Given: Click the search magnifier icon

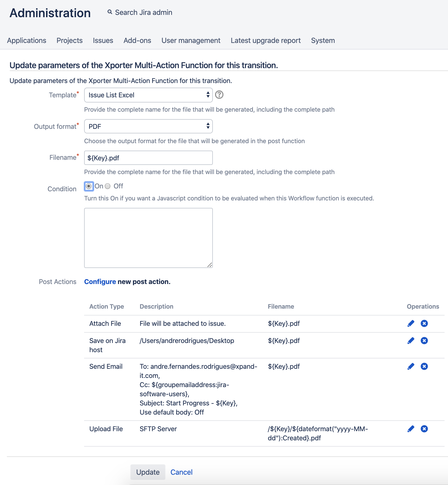Looking at the screenshot, I should click(110, 12).
